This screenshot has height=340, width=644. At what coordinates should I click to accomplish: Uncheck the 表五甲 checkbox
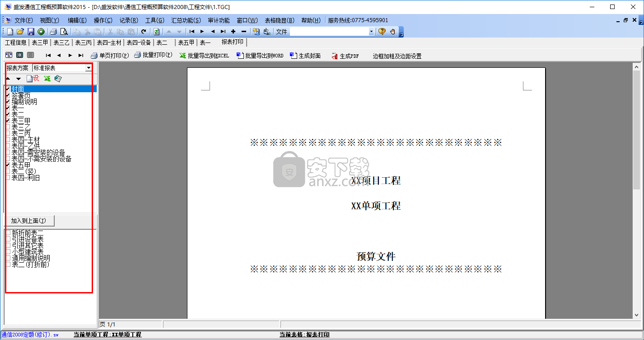point(8,165)
